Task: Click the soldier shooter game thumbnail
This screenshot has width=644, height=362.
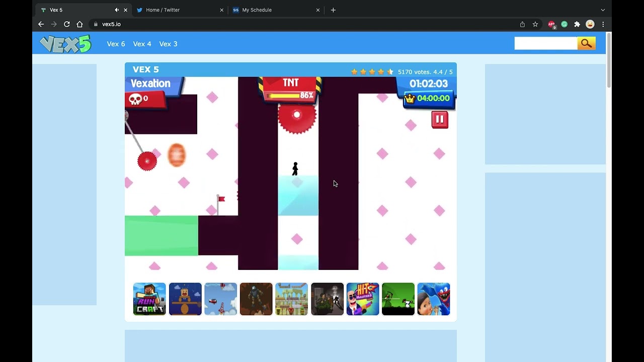Action: (x=327, y=299)
